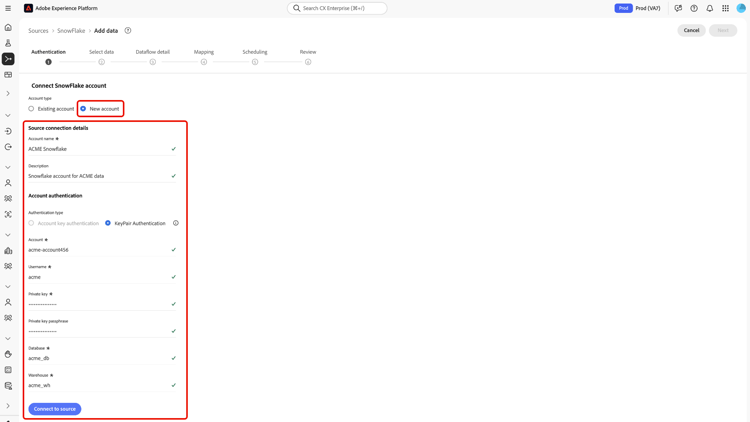The height and width of the screenshot is (422, 750).
Task: Click the 'Source connection details' heading
Action: point(58,128)
